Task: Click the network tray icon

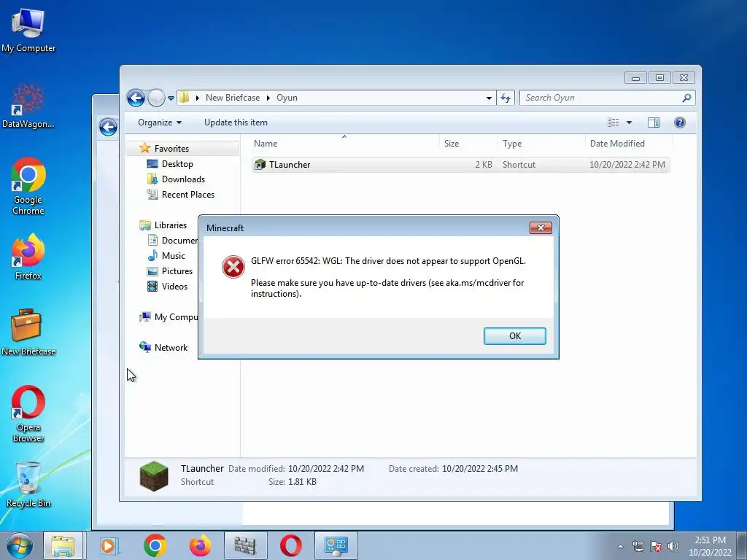Action: tap(638, 546)
